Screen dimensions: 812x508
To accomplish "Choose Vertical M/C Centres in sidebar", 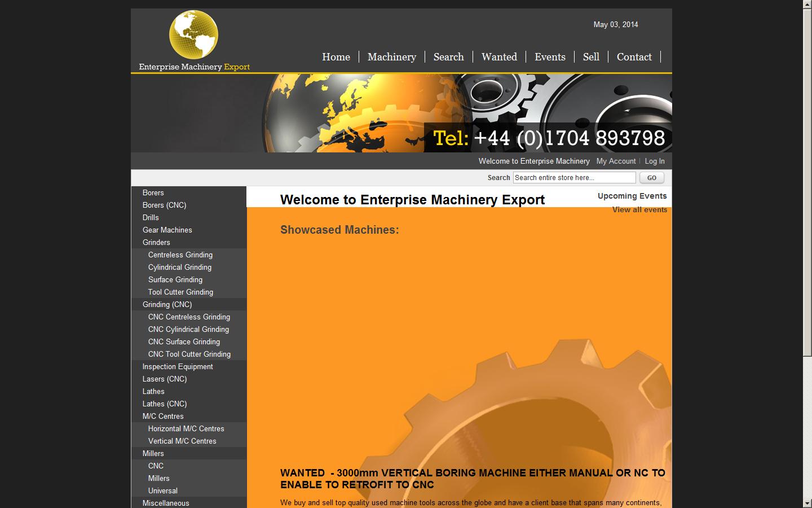I will tap(182, 441).
